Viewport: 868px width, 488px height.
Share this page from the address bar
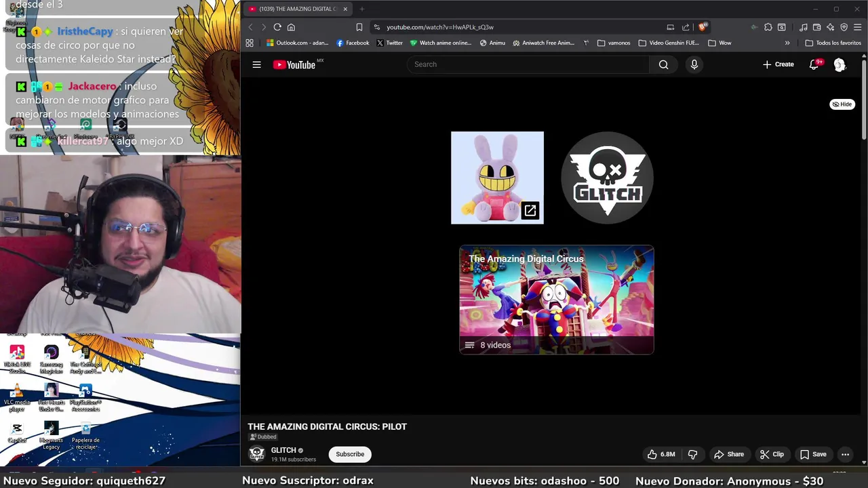686,27
